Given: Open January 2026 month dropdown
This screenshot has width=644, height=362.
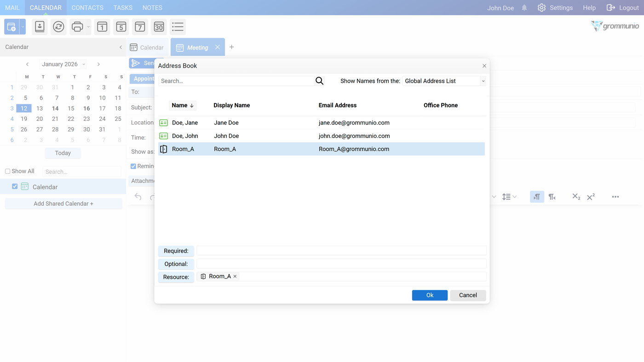Looking at the screenshot, I should tap(63, 64).
